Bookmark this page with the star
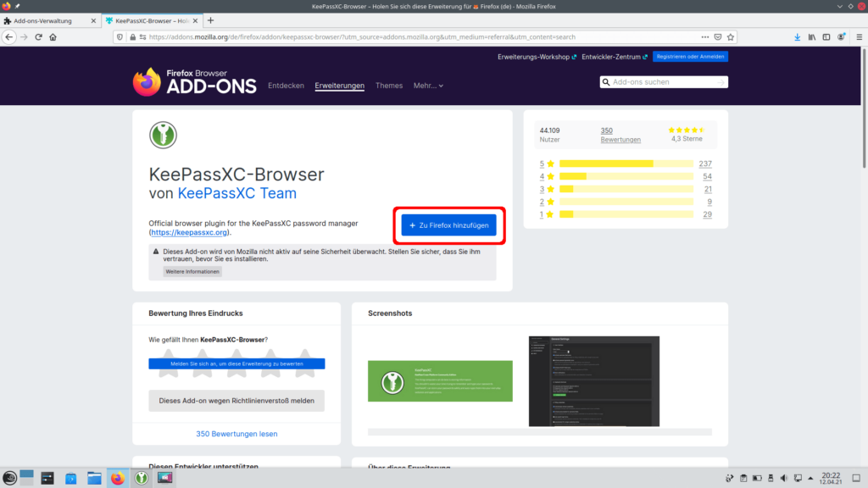This screenshot has width=868, height=488. [731, 37]
